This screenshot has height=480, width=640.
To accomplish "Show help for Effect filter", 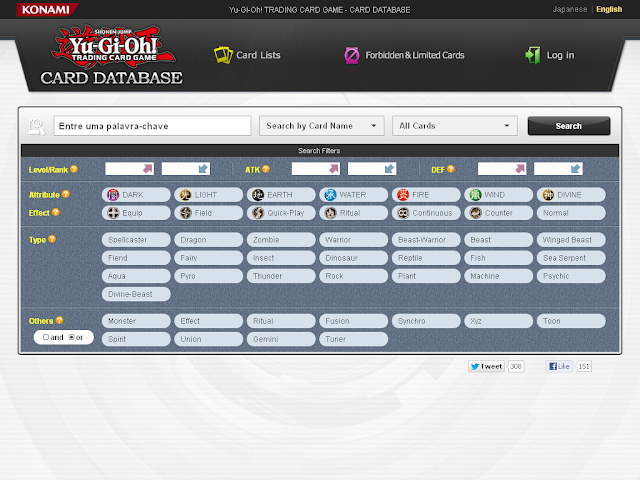I will coord(56,212).
